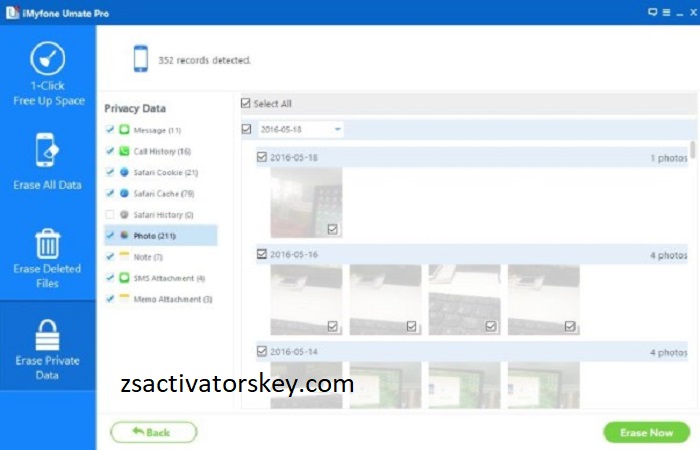Uncheck the Memo Attachment (3) checkbox
This screenshot has height=450, width=700.
click(x=109, y=298)
